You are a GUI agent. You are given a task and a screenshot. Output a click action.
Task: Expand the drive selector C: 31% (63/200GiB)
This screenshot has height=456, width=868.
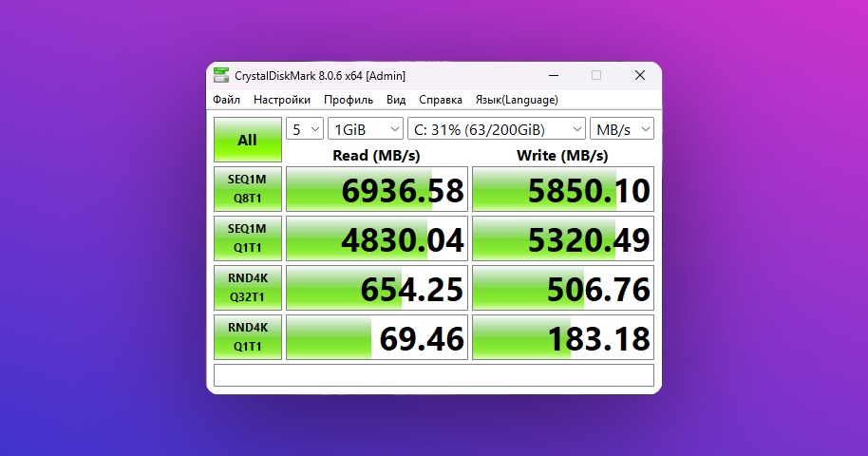point(497,129)
